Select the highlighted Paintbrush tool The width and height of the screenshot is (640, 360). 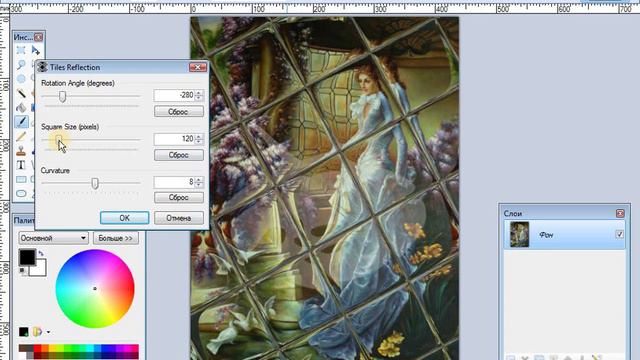pos(21,122)
